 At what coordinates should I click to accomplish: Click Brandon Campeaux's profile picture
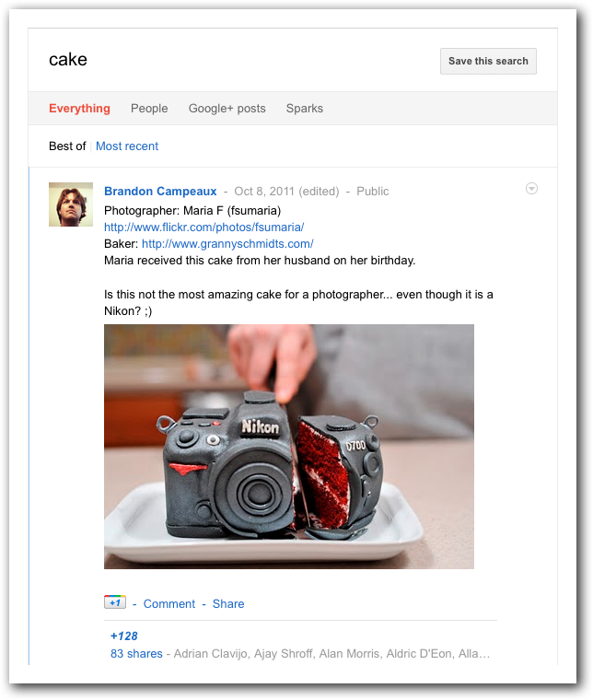point(71,204)
